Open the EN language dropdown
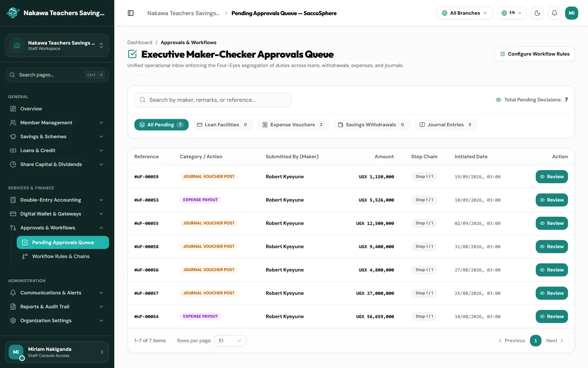588x368 pixels. click(512, 13)
